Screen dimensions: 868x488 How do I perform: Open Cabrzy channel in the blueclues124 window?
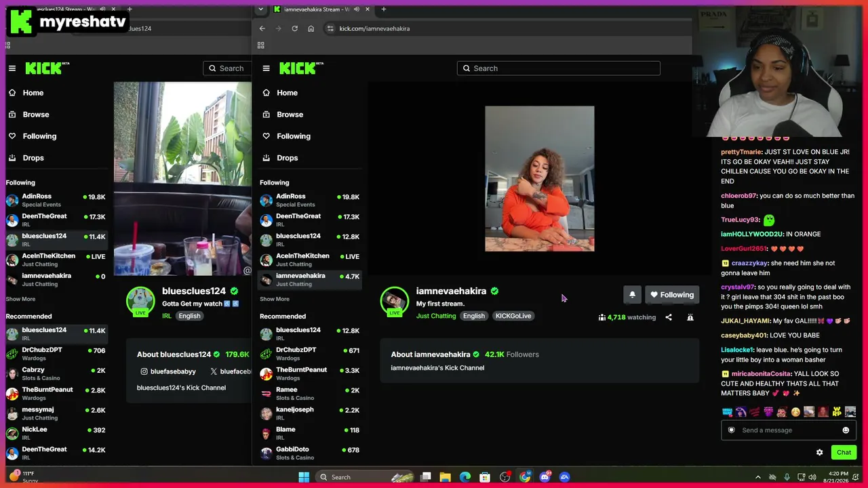[x=56, y=373]
